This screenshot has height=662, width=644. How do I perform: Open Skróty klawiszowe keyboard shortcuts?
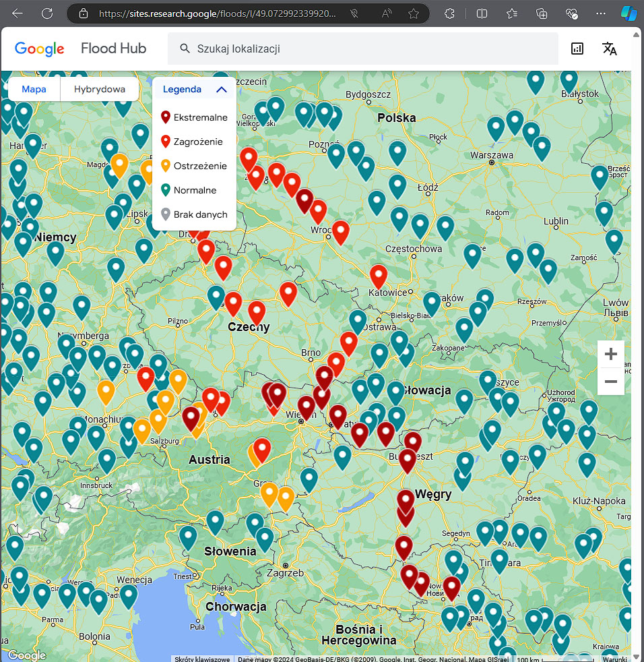[202, 659]
